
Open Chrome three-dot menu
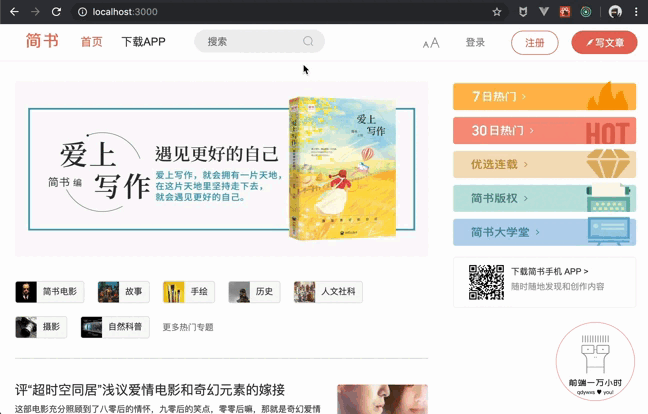click(x=636, y=12)
